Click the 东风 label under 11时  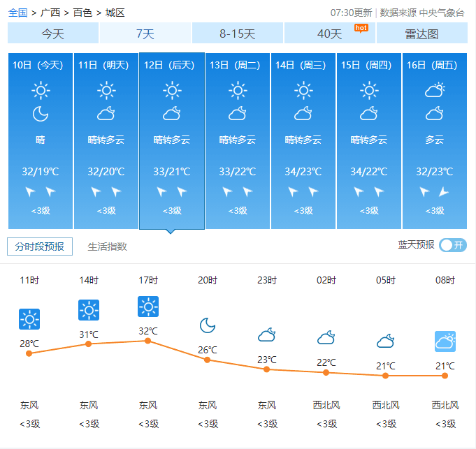point(29,405)
